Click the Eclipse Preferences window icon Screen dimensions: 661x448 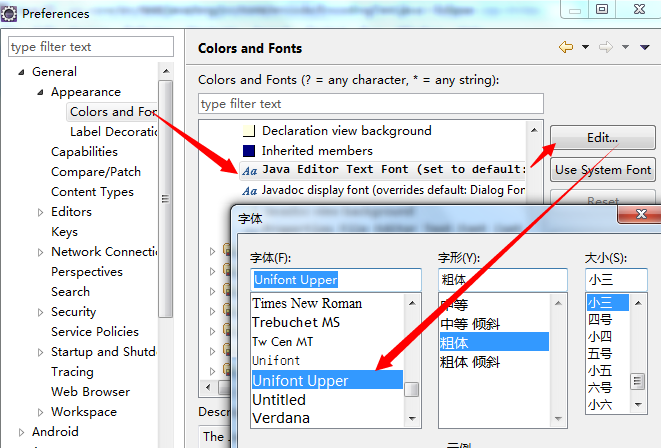[9, 13]
